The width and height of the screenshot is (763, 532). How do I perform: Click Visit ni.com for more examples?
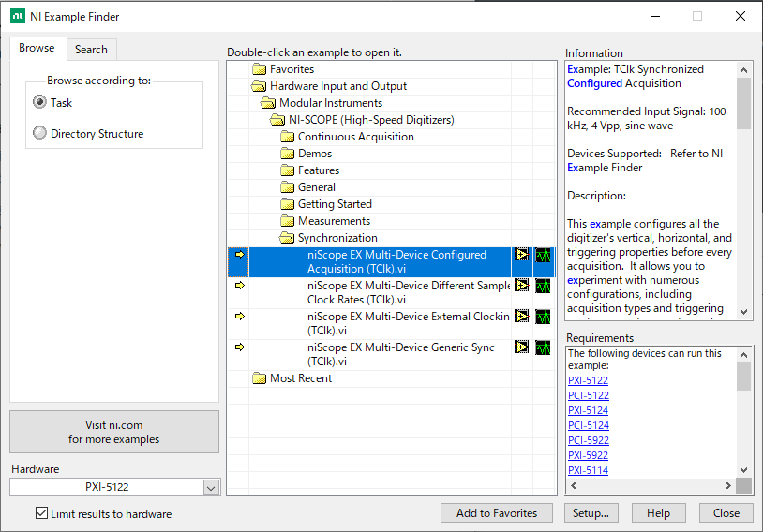(x=114, y=432)
